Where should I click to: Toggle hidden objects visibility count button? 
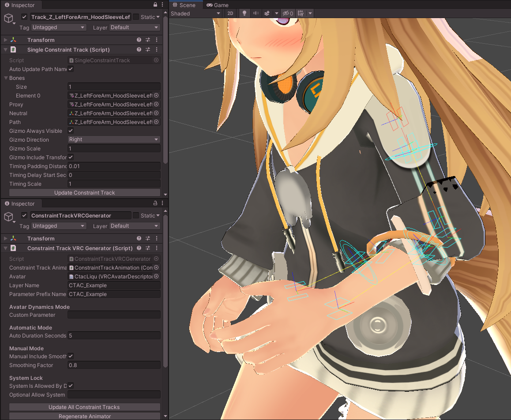pyautogui.click(x=288, y=13)
